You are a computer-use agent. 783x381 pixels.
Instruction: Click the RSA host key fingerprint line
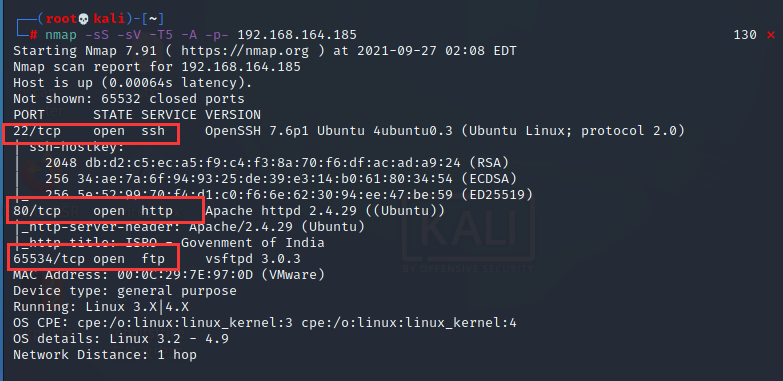277,163
